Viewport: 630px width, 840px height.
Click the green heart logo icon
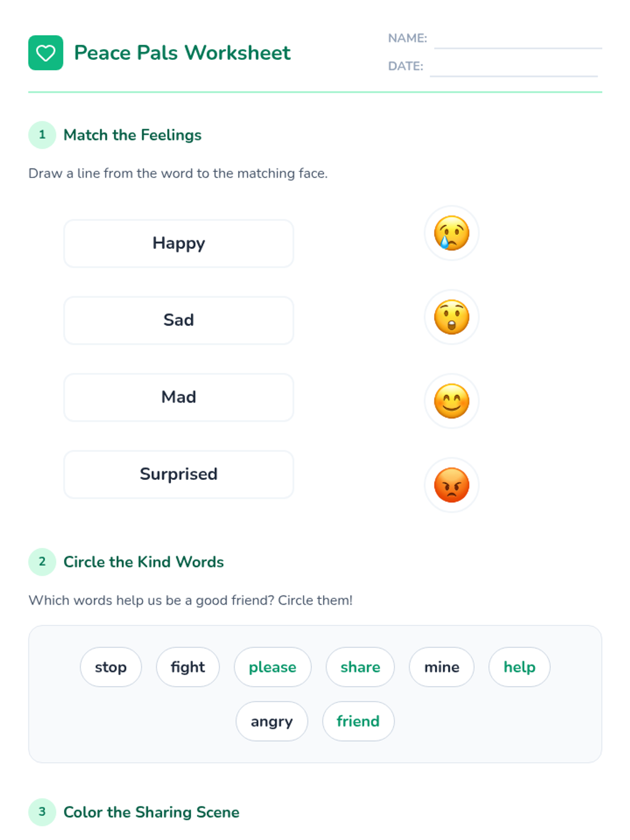(46, 52)
